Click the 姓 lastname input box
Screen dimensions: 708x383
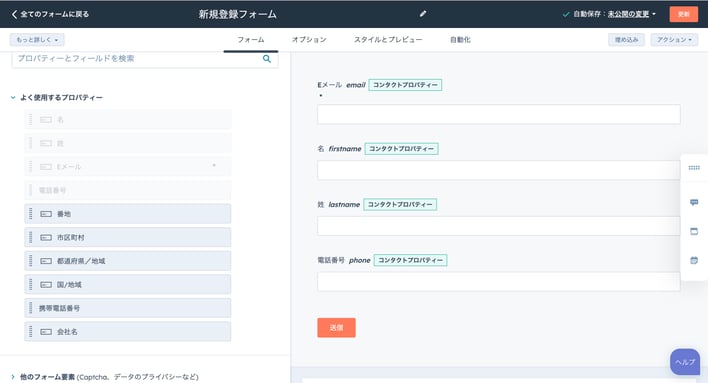click(498, 226)
